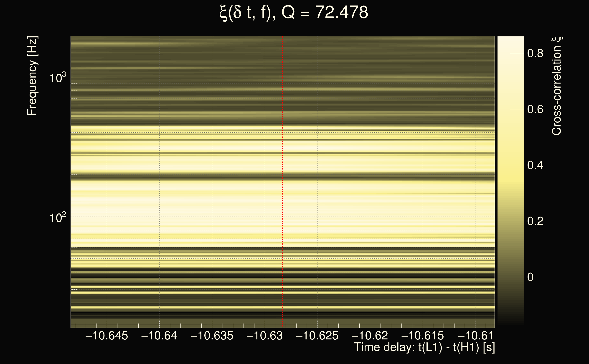Image resolution: width=589 pixels, height=364 pixels.
Task: Select the 0.6 tick on the colorbar
Action: pyautogui.click(x=535, y=109)
